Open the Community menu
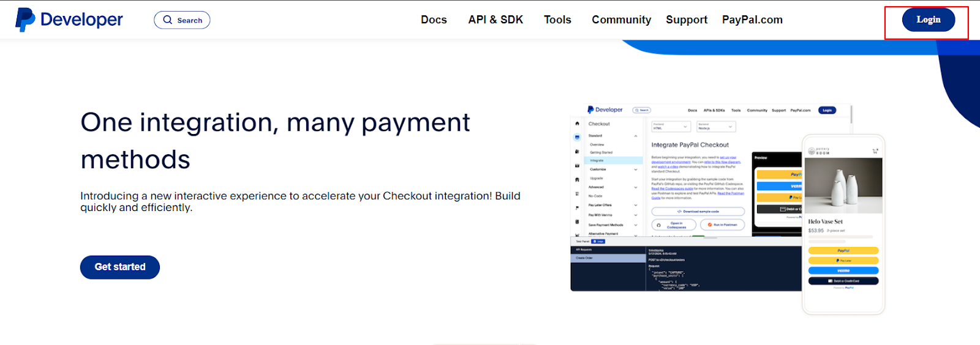980x345 pixels. (621, 20)
